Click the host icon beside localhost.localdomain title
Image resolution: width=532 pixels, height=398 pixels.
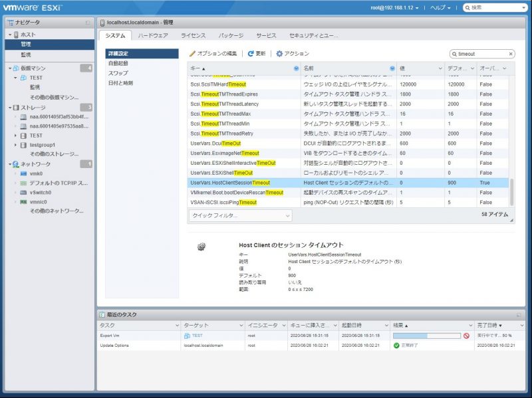pos(102,23)
